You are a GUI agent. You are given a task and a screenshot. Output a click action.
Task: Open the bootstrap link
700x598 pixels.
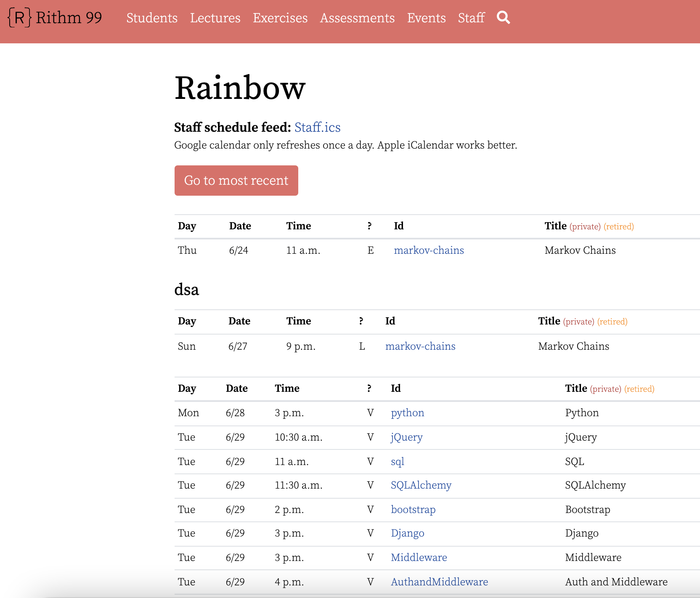[x=413, y=510]
